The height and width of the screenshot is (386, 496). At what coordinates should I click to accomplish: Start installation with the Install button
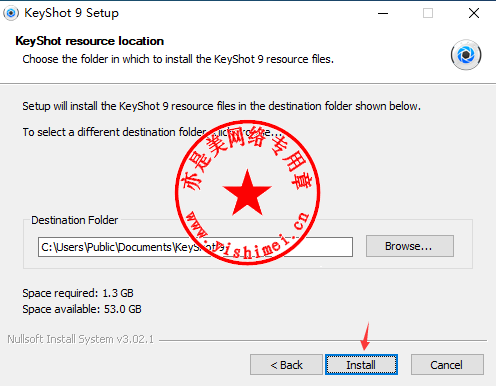coord(361,365)
